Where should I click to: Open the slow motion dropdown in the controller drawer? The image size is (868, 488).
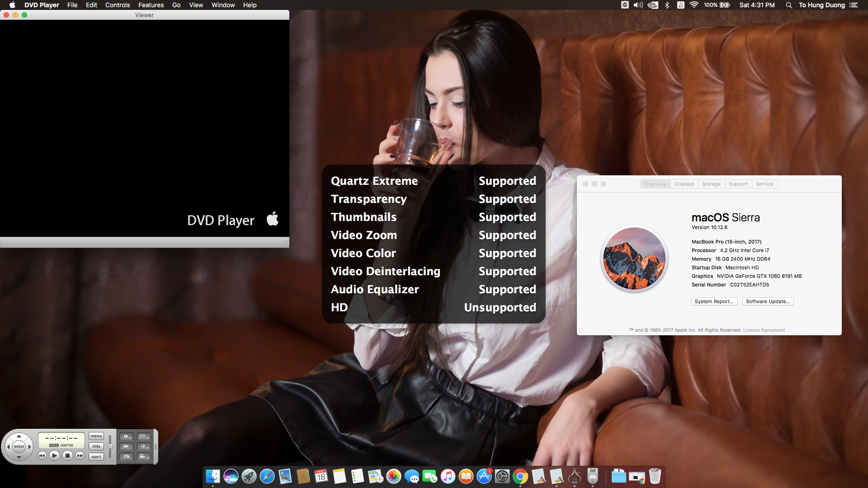coord(126,436)
